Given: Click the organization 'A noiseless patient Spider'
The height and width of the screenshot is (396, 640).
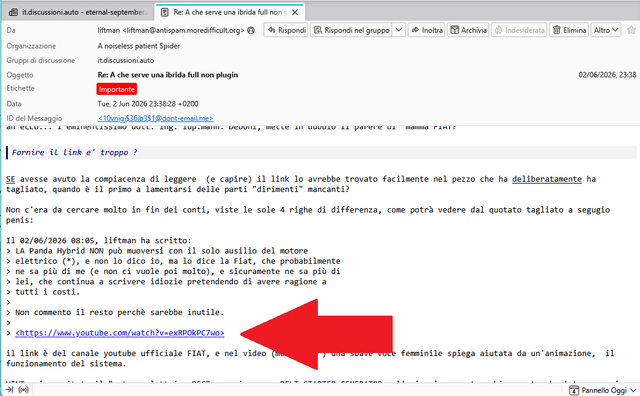Looking at the screenshot, I should tap(138, 46).
